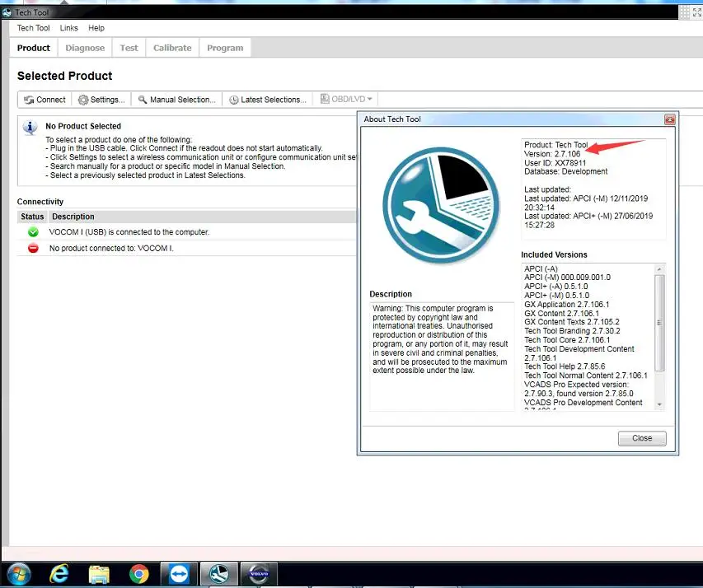Image resolution: width=703 pixels, height=588 pixels.
Task: Open the Links menu
Action: point(69,28)
